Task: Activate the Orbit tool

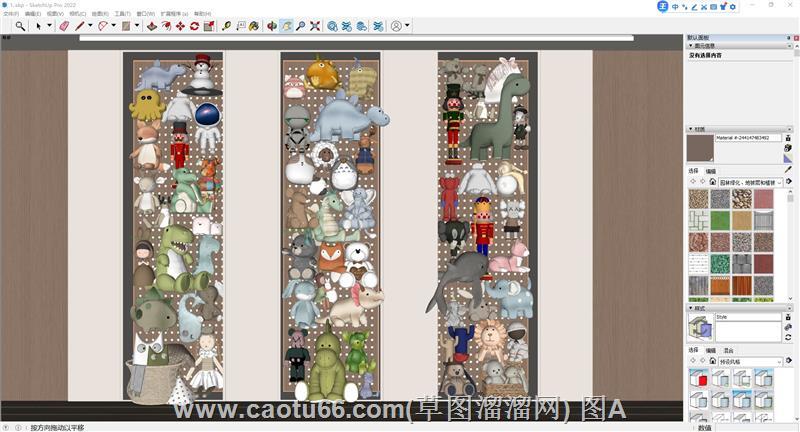Action: [x=272, y=26]
